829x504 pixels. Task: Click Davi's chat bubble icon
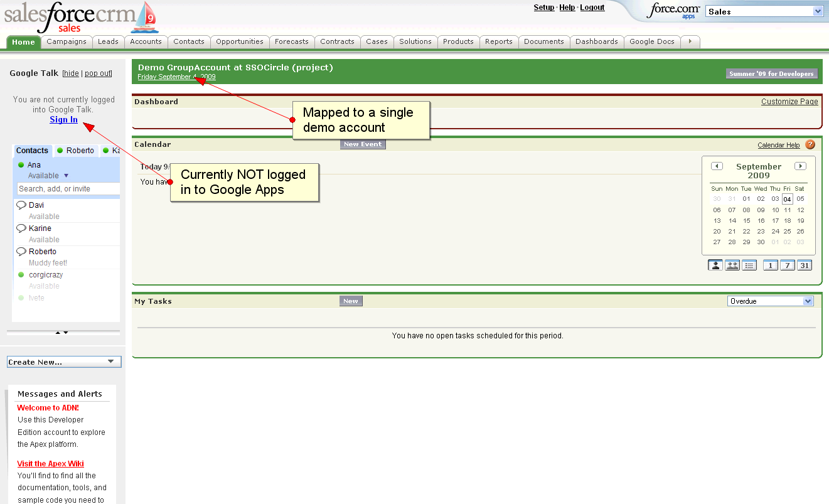pyautogui.click(x=21, y=205)
